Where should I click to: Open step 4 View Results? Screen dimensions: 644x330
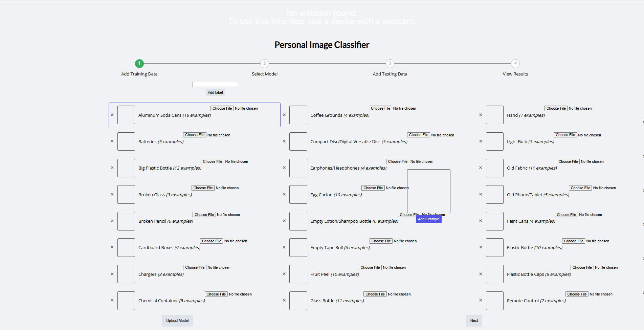(515, 64)
